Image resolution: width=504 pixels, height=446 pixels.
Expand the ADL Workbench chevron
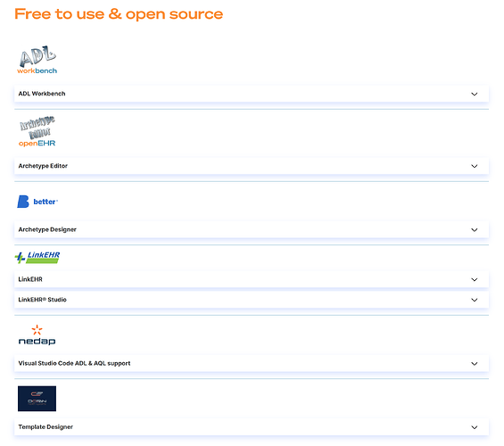474,94
